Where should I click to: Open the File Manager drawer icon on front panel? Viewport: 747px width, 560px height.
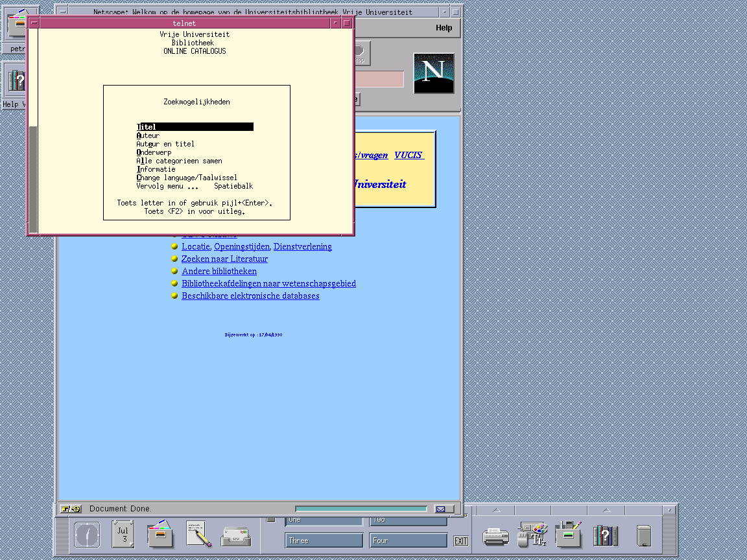(x=160, y=534)
